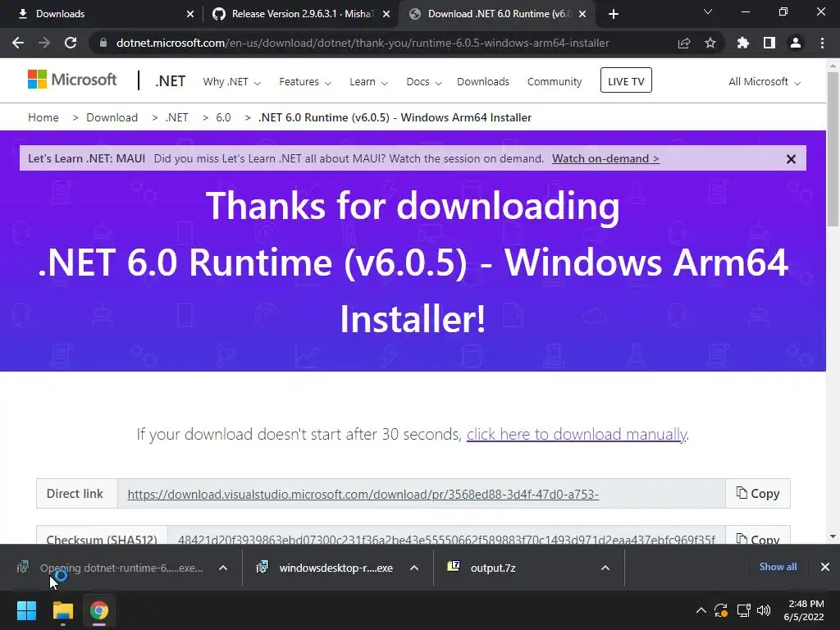
Task: Click the Microsoft logo
Action: [72, 80]
